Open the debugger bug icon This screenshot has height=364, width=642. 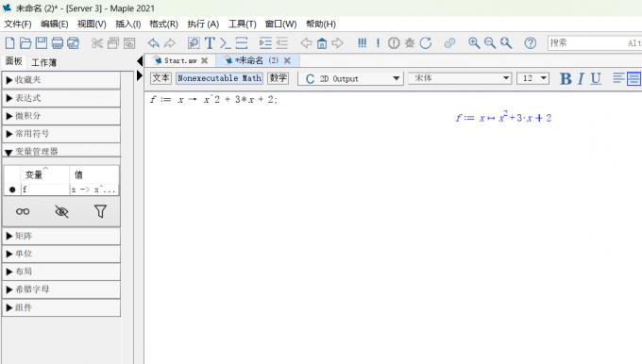click(410, 43)
